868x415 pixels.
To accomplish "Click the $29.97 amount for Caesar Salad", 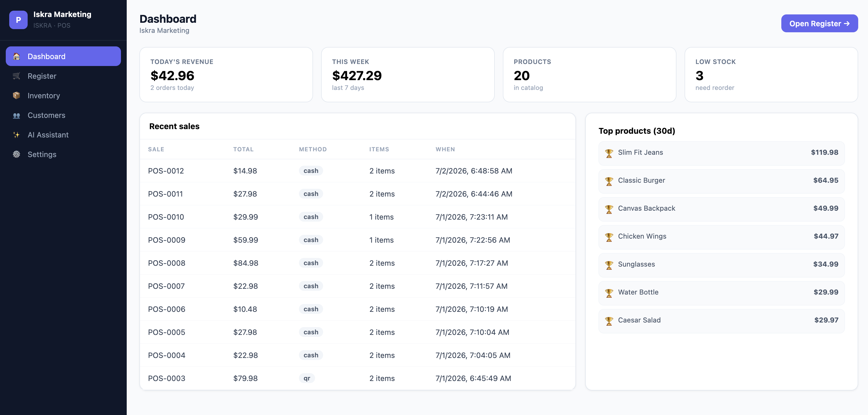I will (826, 320).
